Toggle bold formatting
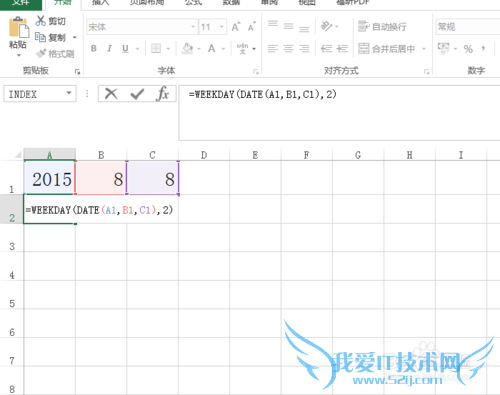The image size is (500, 395). (x=94, y=49)
